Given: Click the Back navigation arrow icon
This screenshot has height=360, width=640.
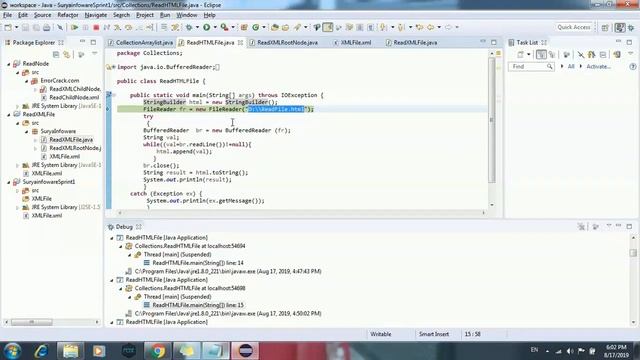Looking at the screenshot, I should (431, 27).
